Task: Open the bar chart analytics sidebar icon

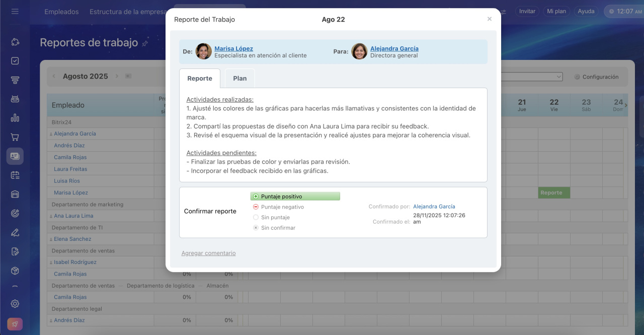Action: tap(15, 118)
